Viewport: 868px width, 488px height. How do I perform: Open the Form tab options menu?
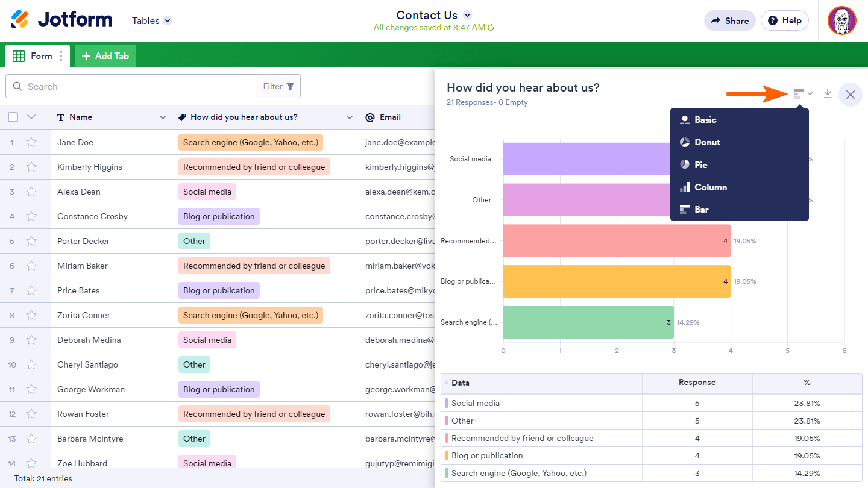(x=61, y=56)
